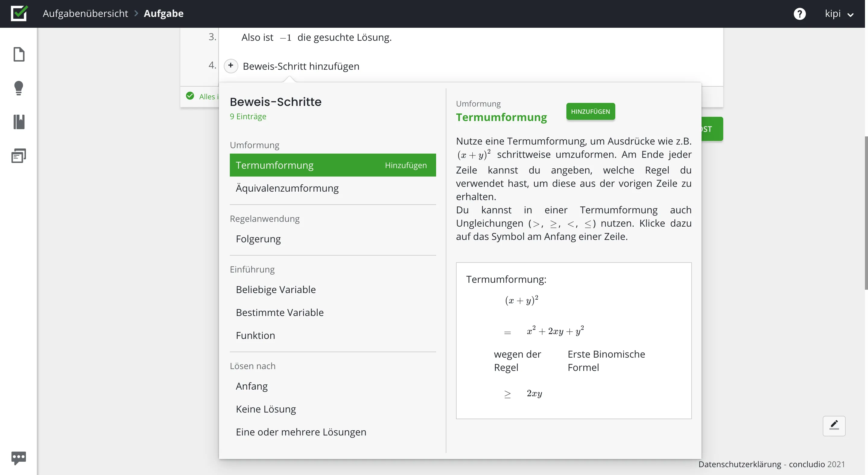The width and height of the screenshot is (868, 475).
Task: Click the help question mark icon
Action: [800, 14]
